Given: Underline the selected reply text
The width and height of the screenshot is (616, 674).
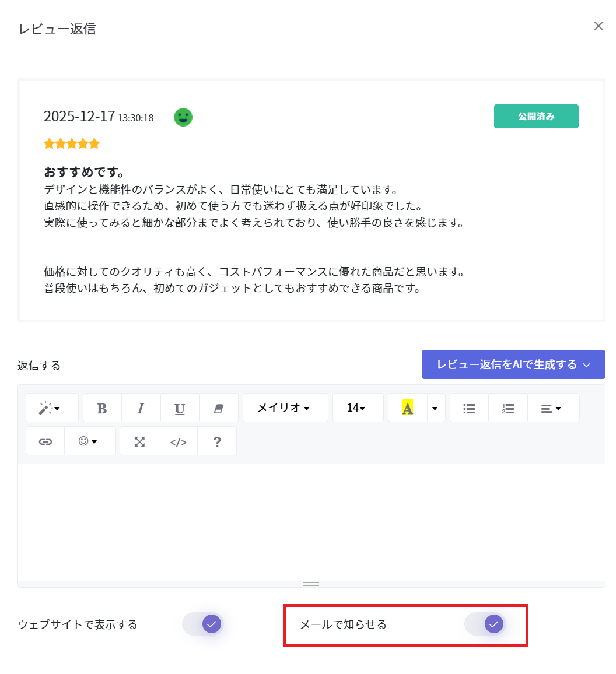Looking at the screenshot, I should click(179, 408).
